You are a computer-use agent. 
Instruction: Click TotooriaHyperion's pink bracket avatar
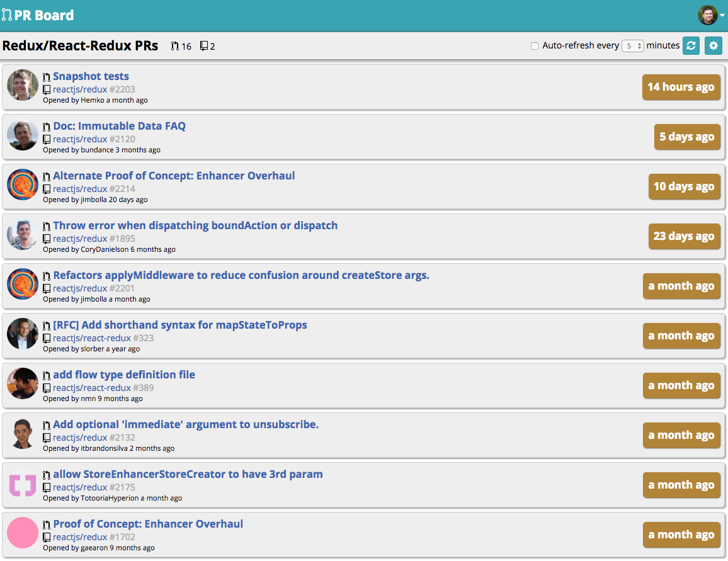(22, 485)
